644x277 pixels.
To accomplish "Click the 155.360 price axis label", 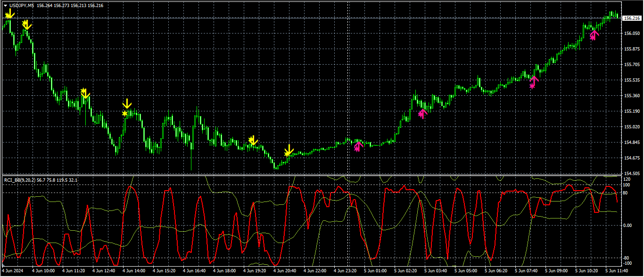I will coord(631,96).
